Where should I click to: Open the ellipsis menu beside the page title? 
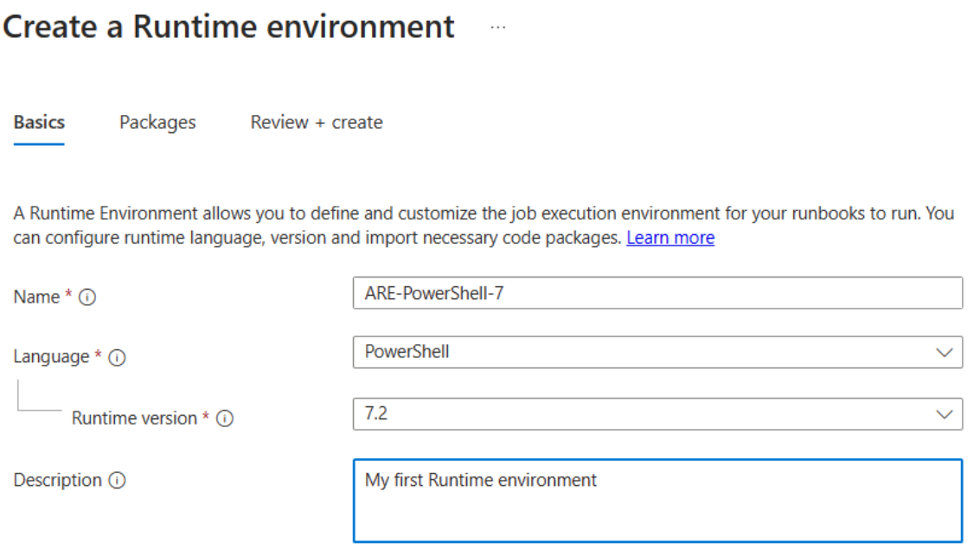pos(497,28)
